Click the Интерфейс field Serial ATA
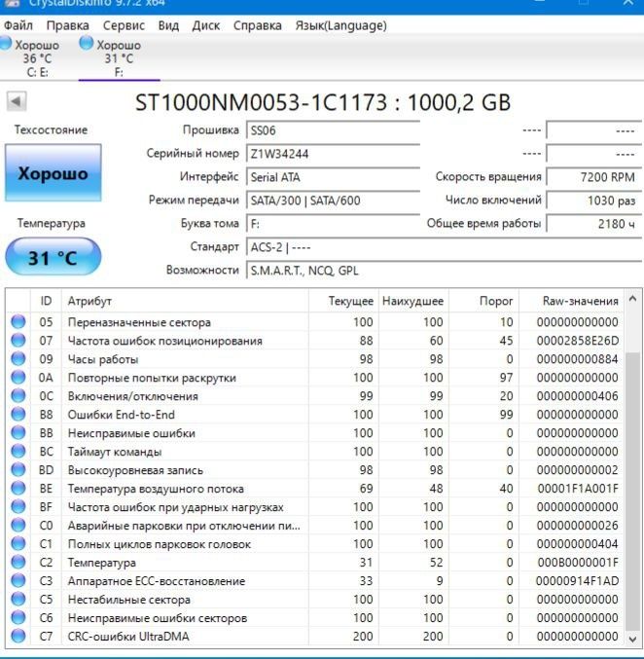 pos(333,177)
